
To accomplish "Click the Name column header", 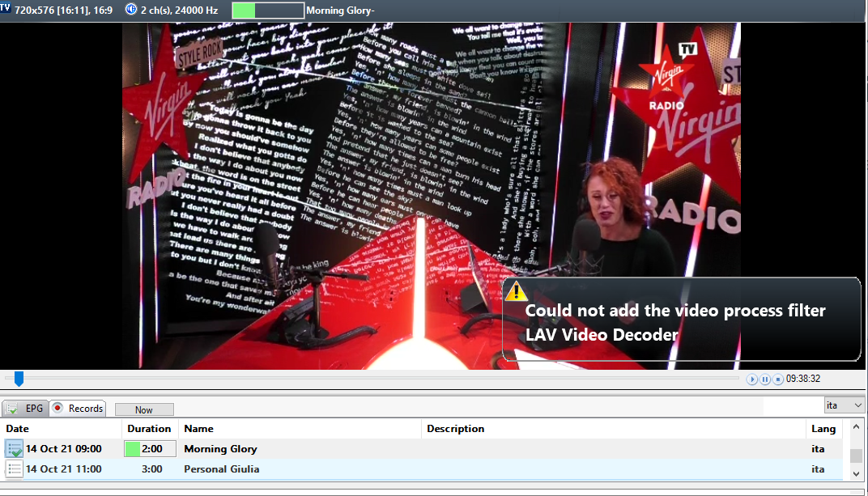I will pyautogui.click(x=300, y=429).
